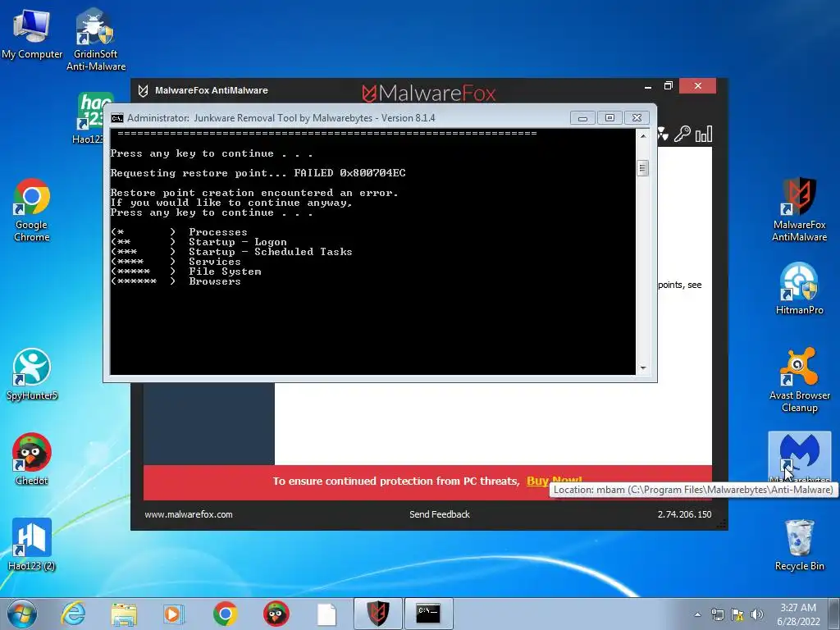Click Send Feedback in MalwareFox
Viewport: 840px width, 630px height.
(440, 514)
